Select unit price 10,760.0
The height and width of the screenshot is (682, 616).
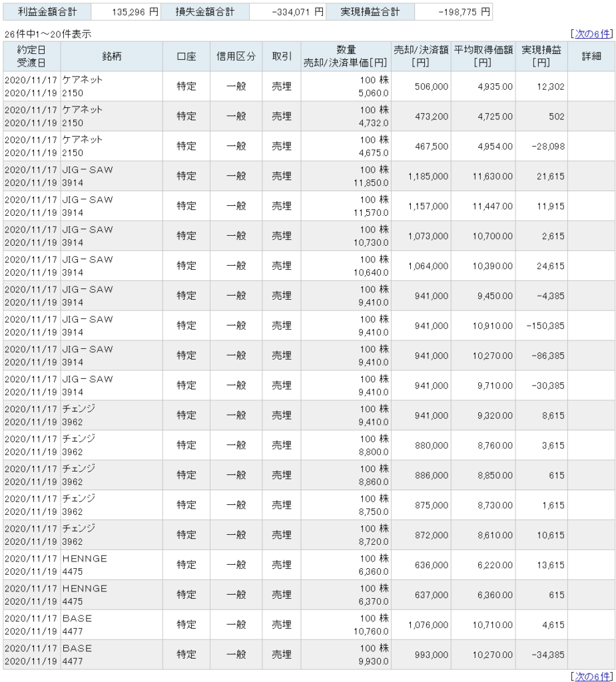click(371, 631)
